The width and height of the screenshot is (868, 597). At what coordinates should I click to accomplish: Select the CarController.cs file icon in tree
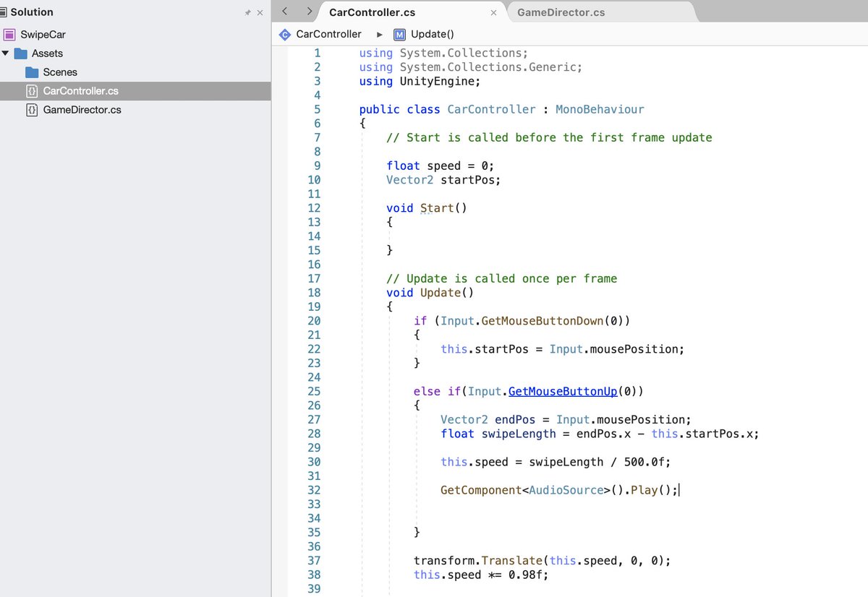[32, 91]
